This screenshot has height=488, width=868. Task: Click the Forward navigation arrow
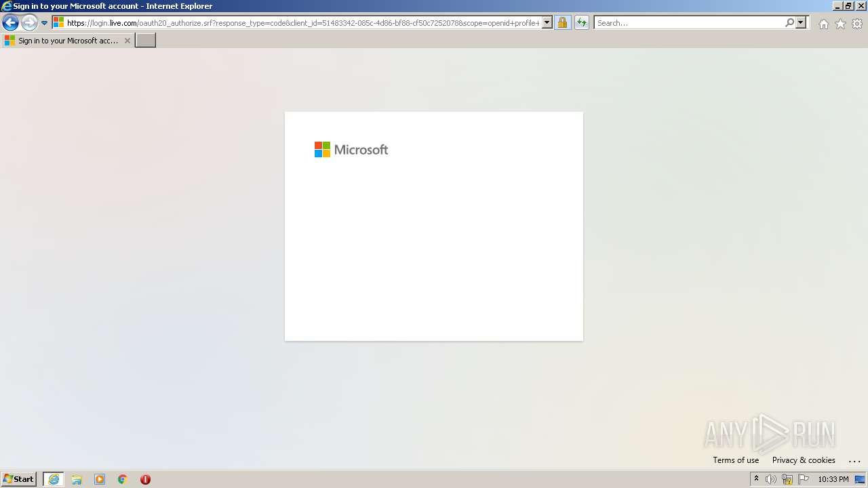pos(29,23)
